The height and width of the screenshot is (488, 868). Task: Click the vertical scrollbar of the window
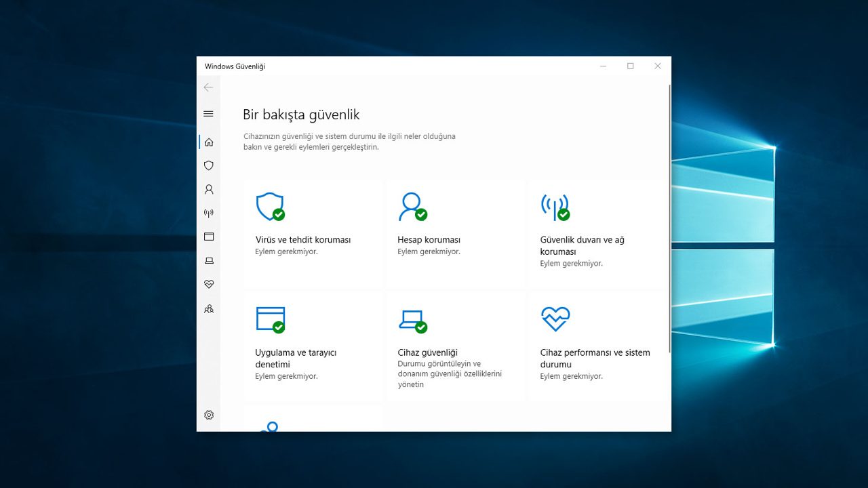pos(669,217)
